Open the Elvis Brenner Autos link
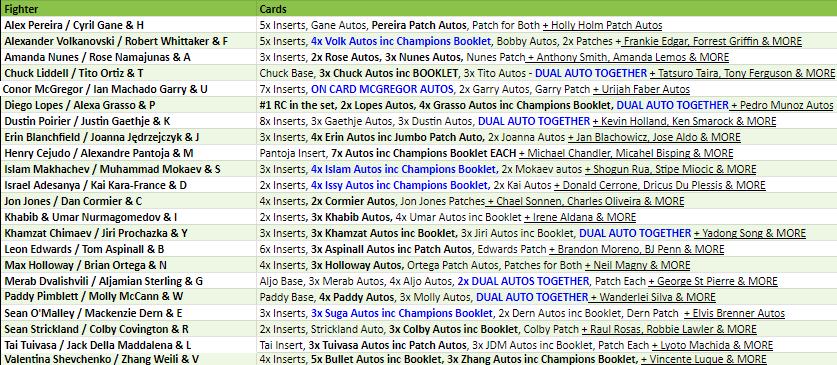Image resolution: width=837 pixels, height=365 pixels. 734,313
